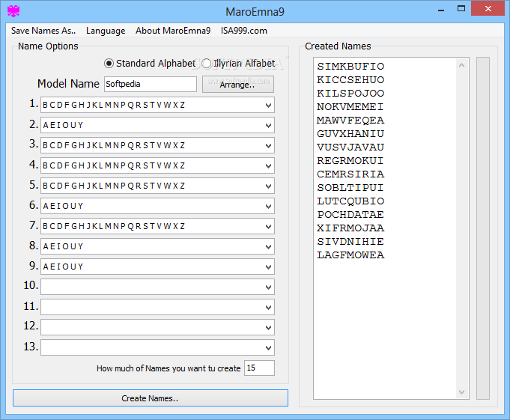Select the name MAWVFEQEA in the list
The image size is (510, 420).
350,121
